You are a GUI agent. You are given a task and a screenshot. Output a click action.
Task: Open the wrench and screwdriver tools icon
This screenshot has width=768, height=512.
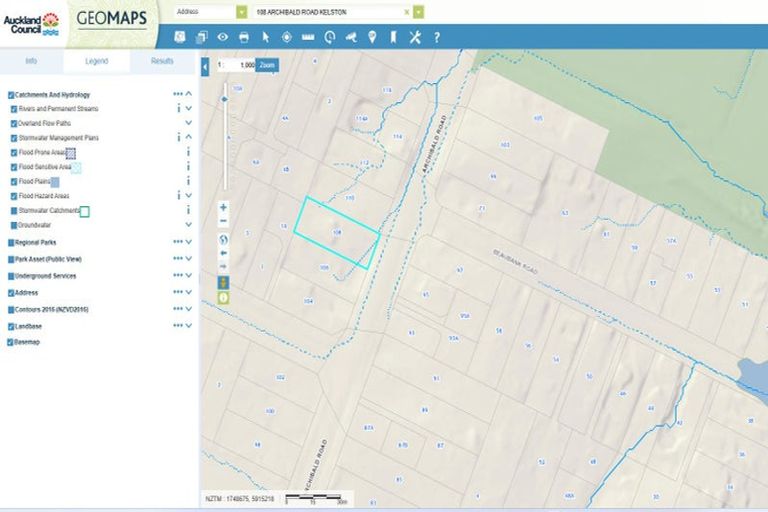[415, 37]
